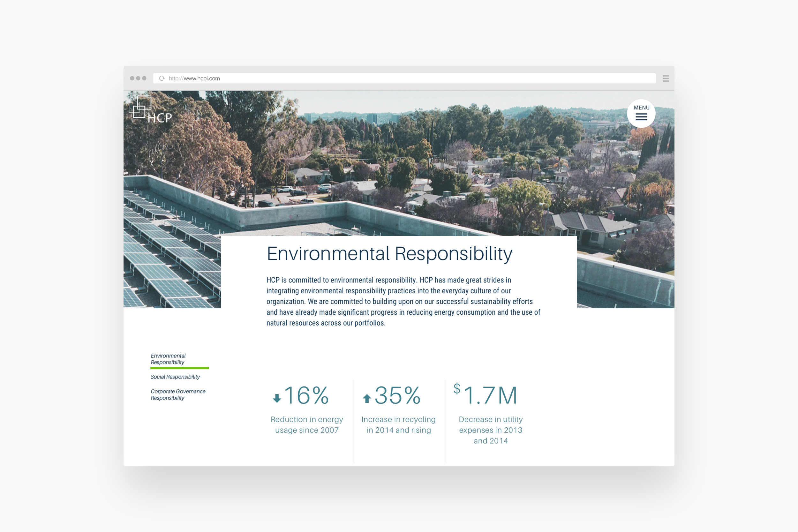This screenshot has width=798, height=532.
Task: Click the "Decrease in utility expenses" caption
Action: (x=491, y=430)
